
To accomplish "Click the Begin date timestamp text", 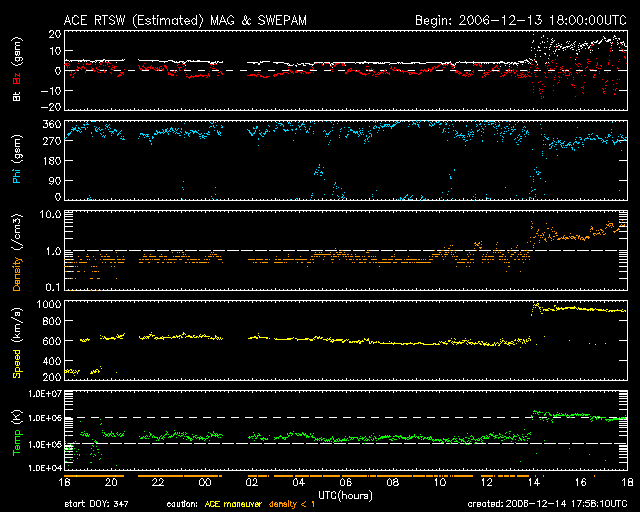I will [x=520, y=19].
